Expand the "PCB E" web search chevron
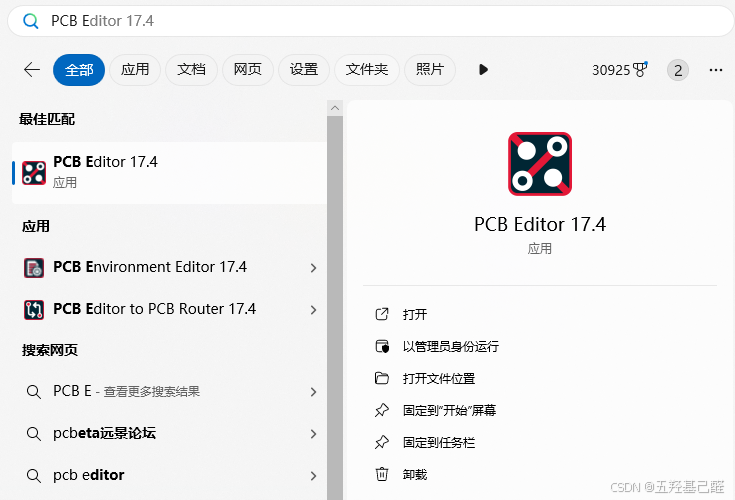Viewport: 735px width, 500px height. coord(314,392)
